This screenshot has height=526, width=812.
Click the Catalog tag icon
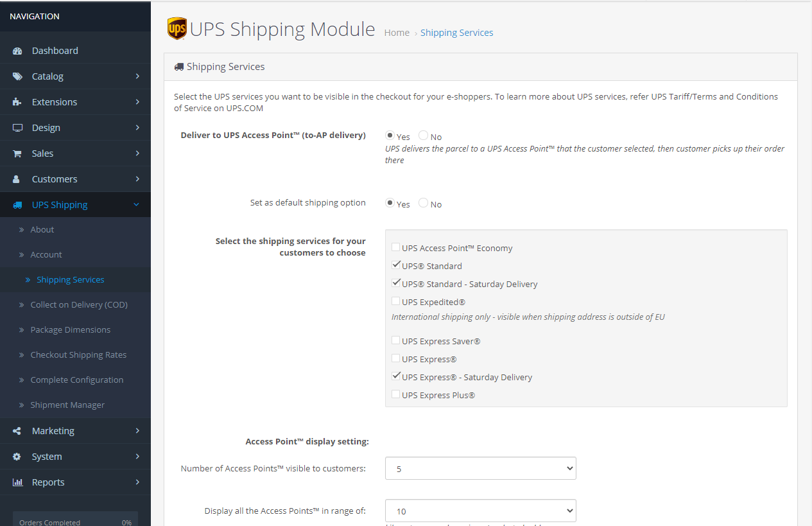coord(17,76)
